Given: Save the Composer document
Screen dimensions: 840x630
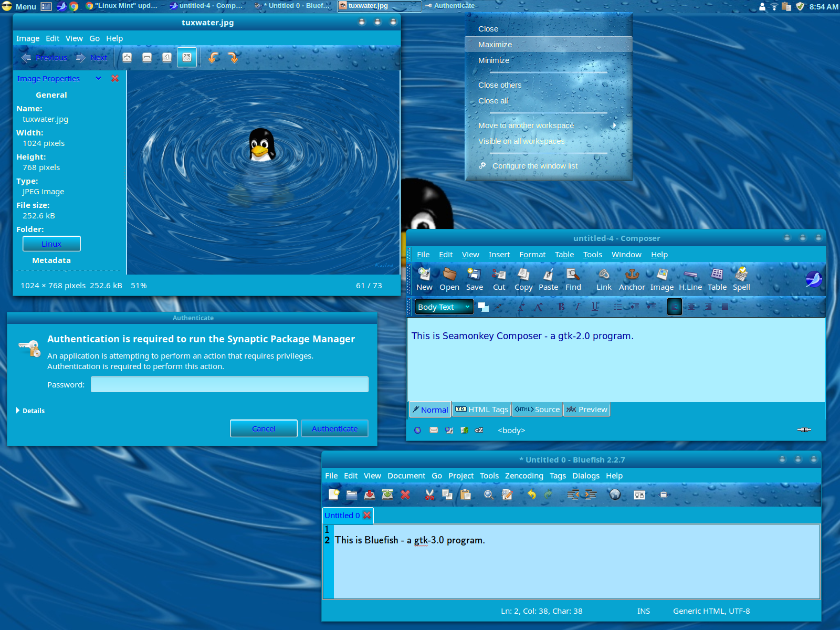Looking at the screenshot, I should [x=474, y=279].
